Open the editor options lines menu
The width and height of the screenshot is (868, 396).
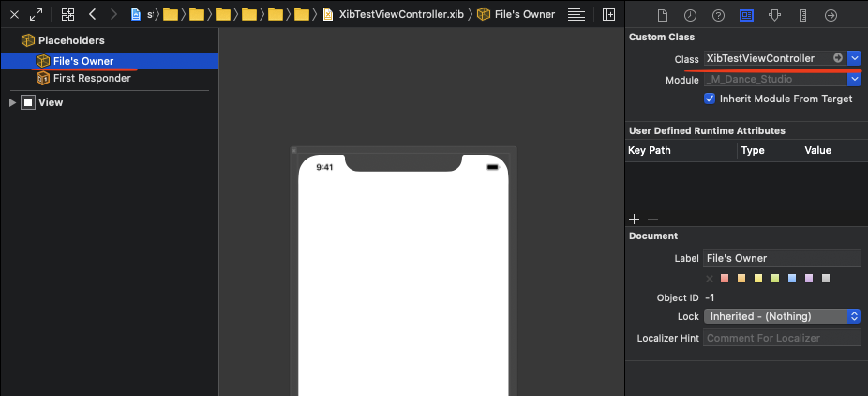(576, 15)
